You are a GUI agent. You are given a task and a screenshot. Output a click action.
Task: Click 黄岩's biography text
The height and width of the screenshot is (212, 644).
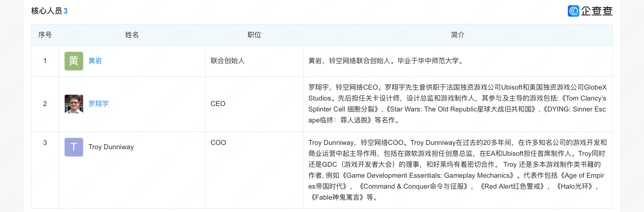click(386, 61)
